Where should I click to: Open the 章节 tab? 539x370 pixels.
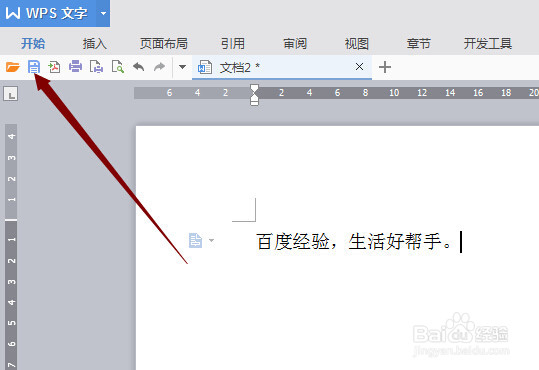tap(419, 44)
